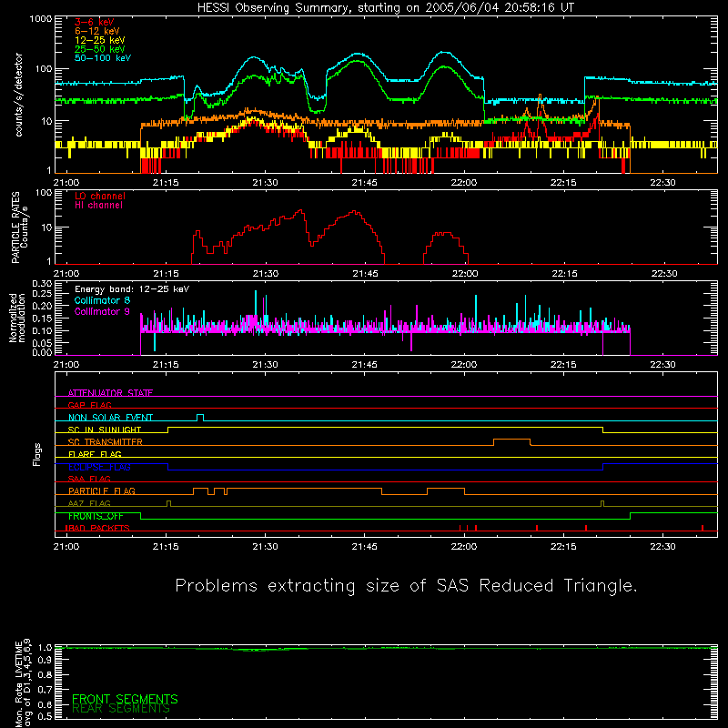Click the GAP FLAG label
This screenshot has height=728, width=728.
[89, 405]
